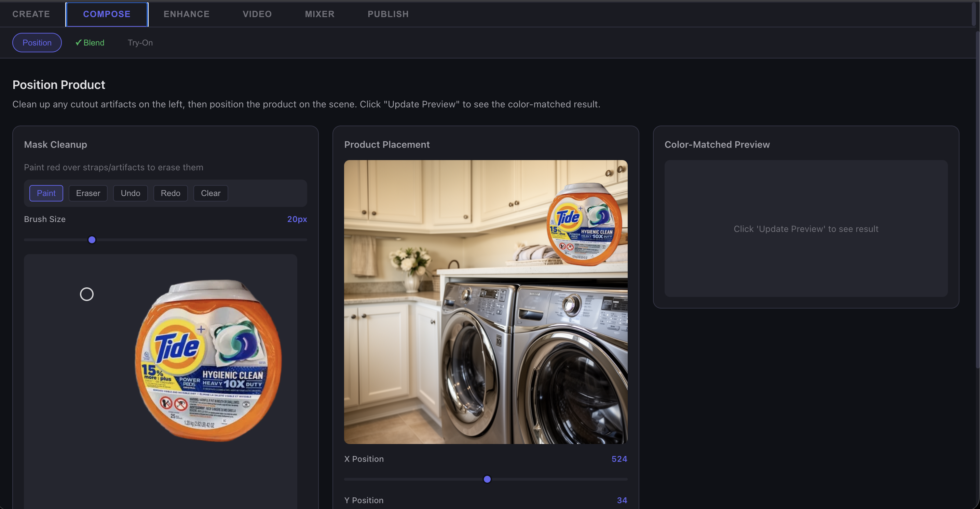Viewport: 980px width, 509px height.
Task: Go to the VIDEO tab
Action: (x=257, y=14)
